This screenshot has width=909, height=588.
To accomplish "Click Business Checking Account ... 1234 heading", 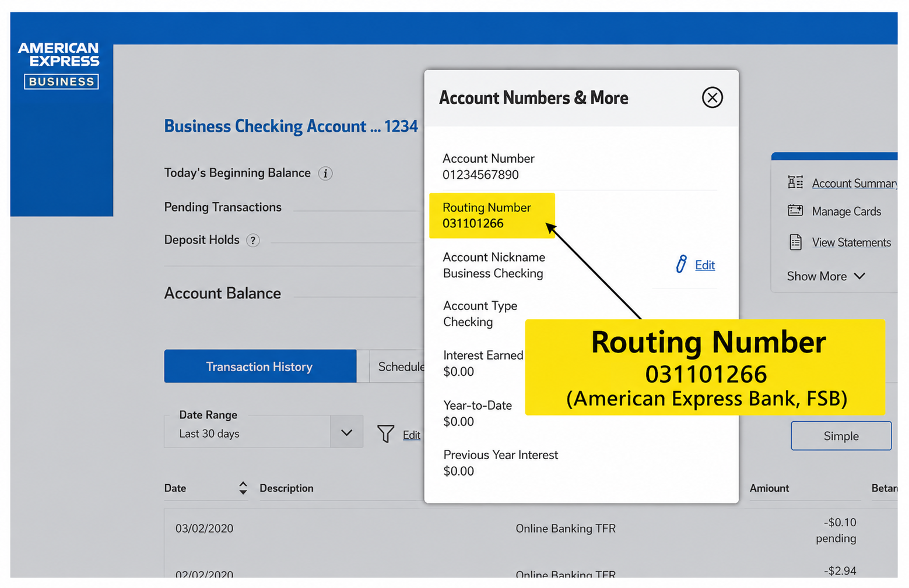I will [x=291, y=126].
